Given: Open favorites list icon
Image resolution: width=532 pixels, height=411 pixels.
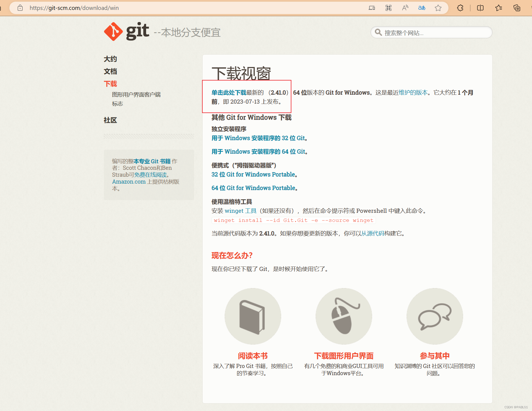Looking at the screenshot, I should click(x=498, y=8).
